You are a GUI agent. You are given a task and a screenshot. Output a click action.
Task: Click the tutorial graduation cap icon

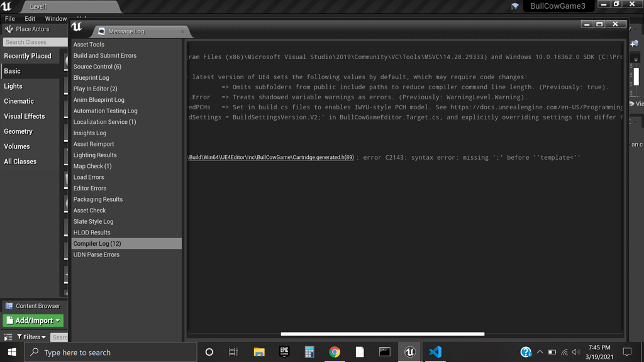point(515,6)
